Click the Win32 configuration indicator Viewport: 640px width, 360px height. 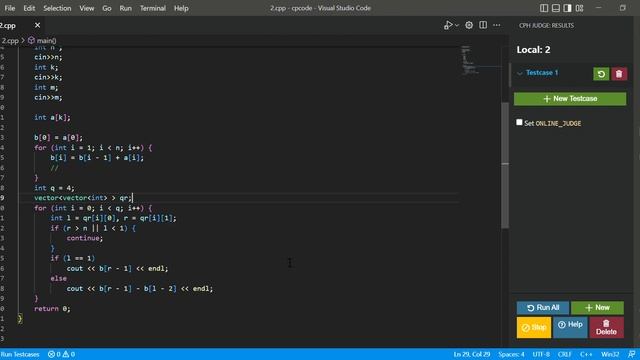pos(610,354)
